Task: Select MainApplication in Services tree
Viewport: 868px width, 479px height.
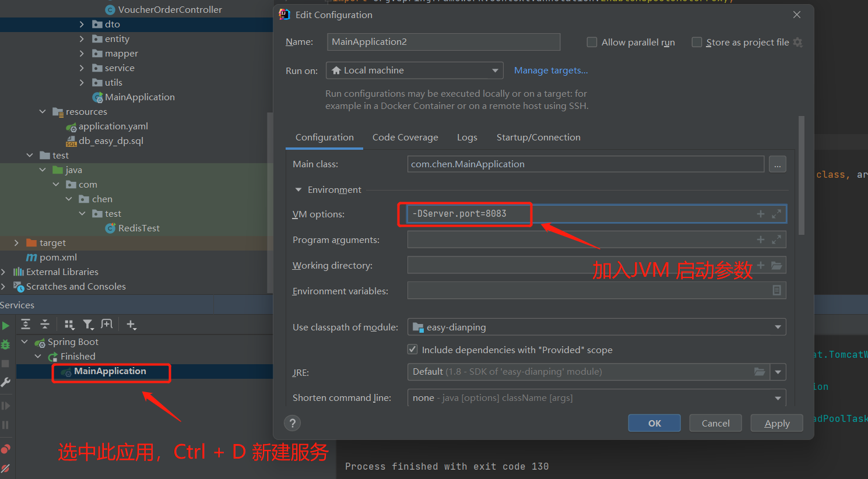Action: click(110, 371)
